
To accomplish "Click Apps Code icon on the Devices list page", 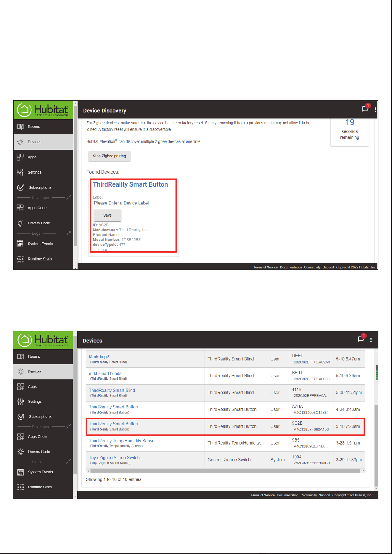I will pyautogui.click(x=21, y=437).
